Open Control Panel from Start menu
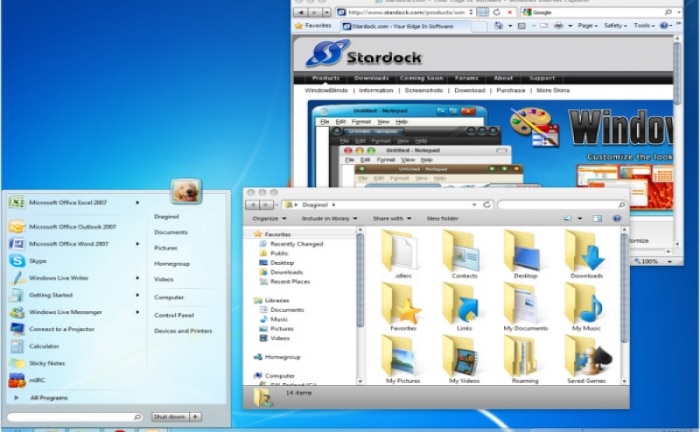The height and width of the screenshot is (432, 700). pos(174,315)
